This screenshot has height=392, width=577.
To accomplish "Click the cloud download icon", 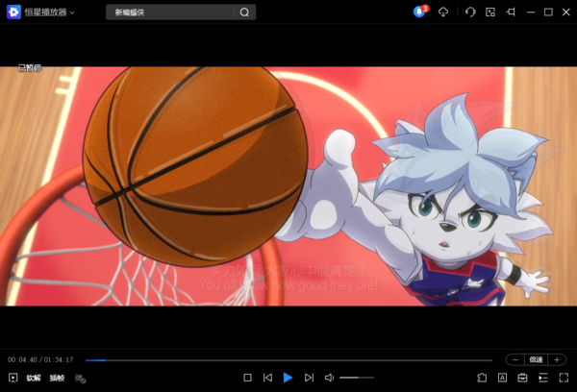I will (443, 12).
